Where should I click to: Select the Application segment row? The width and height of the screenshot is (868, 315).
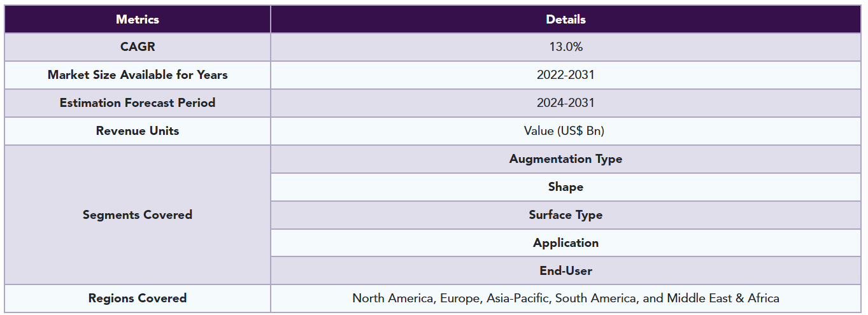coord(566,243)
